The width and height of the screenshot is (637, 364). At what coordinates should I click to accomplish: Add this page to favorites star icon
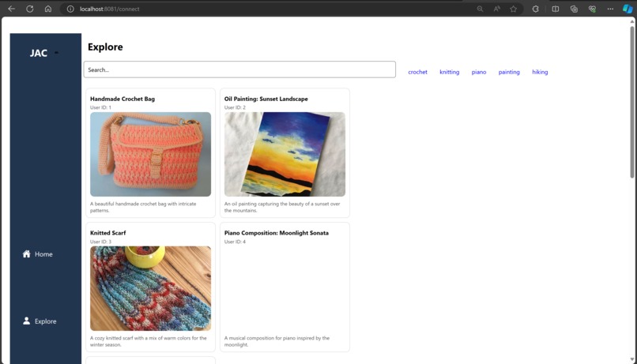click(514, 9)
